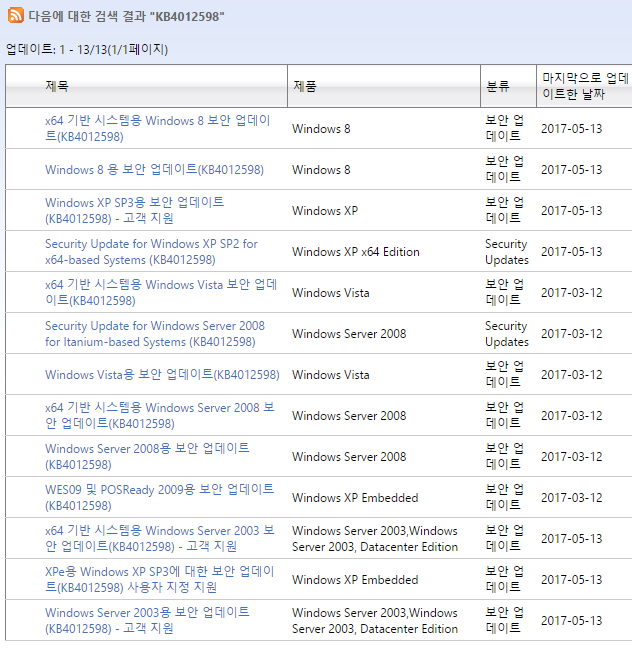Image resolution: width=632 pixels, height=648 pixels.
Task: Click 'Windows Vista' cell in Windows Vista용 row
Action: (x=331, y=374)
